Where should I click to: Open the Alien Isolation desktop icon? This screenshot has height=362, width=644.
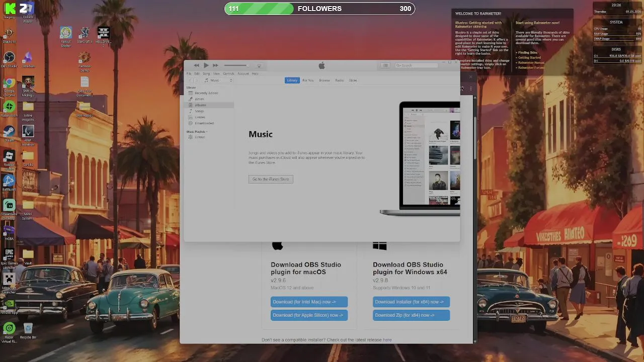[28, 136]
